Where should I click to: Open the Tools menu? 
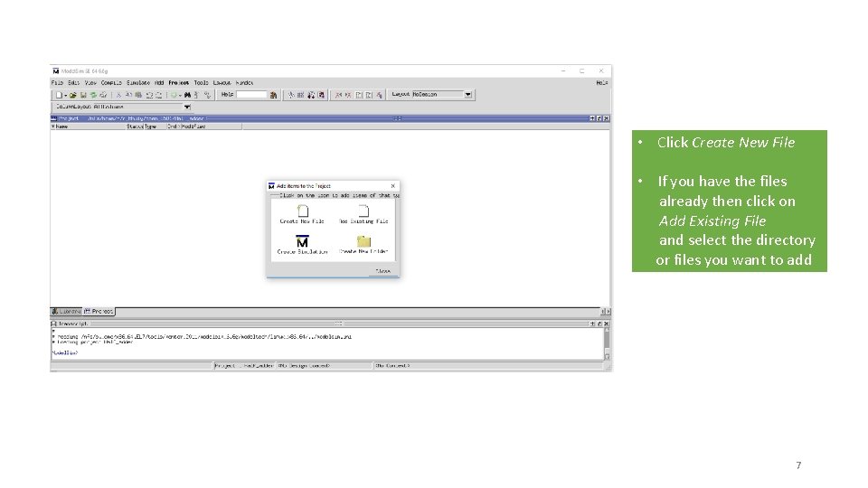pos(201,82)
